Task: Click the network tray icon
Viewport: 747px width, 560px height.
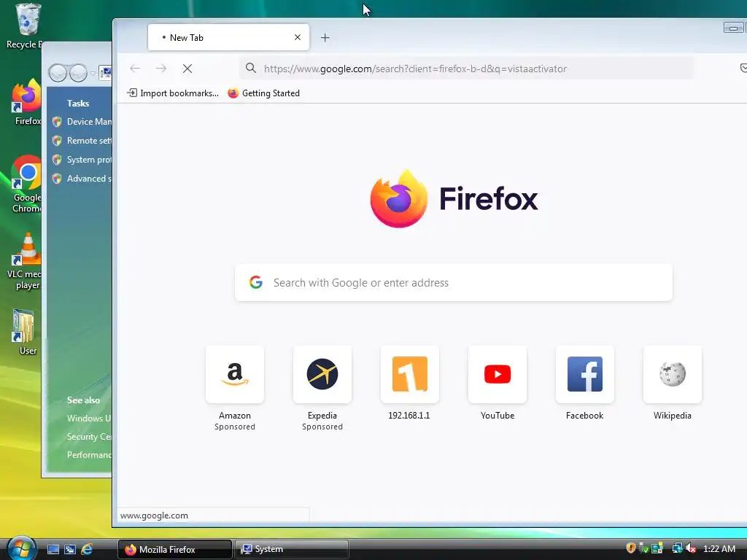Action: pos(677,548)
